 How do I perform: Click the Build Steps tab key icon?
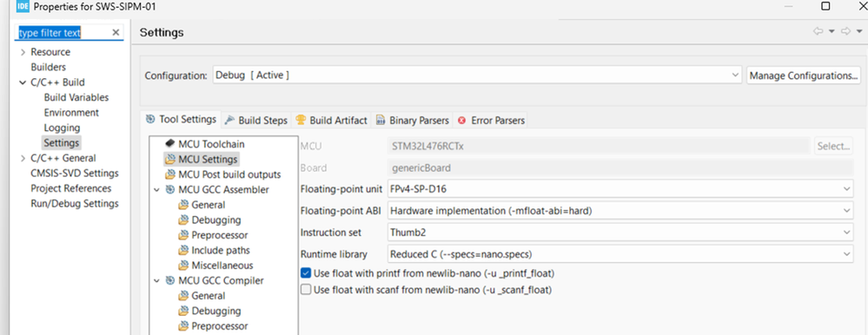[229, 120]
